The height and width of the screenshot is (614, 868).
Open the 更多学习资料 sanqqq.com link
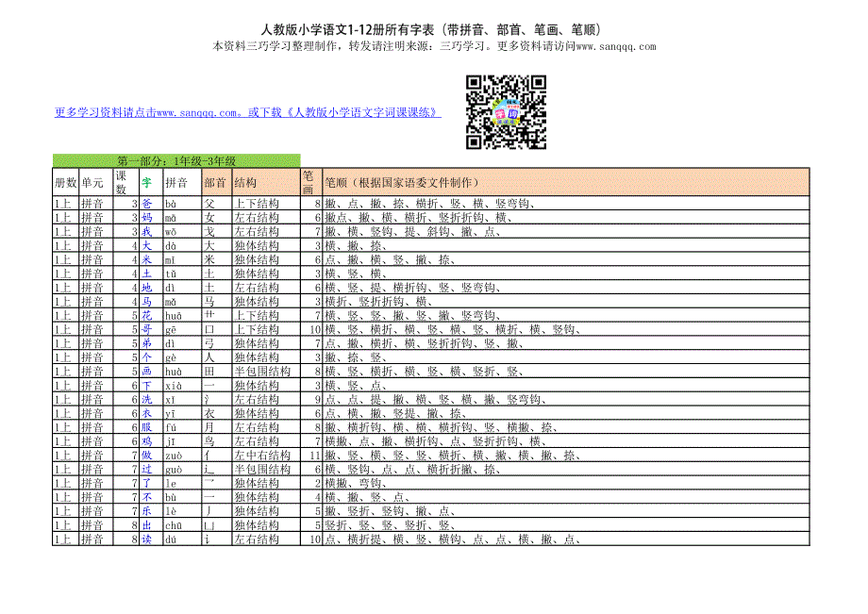247,112
